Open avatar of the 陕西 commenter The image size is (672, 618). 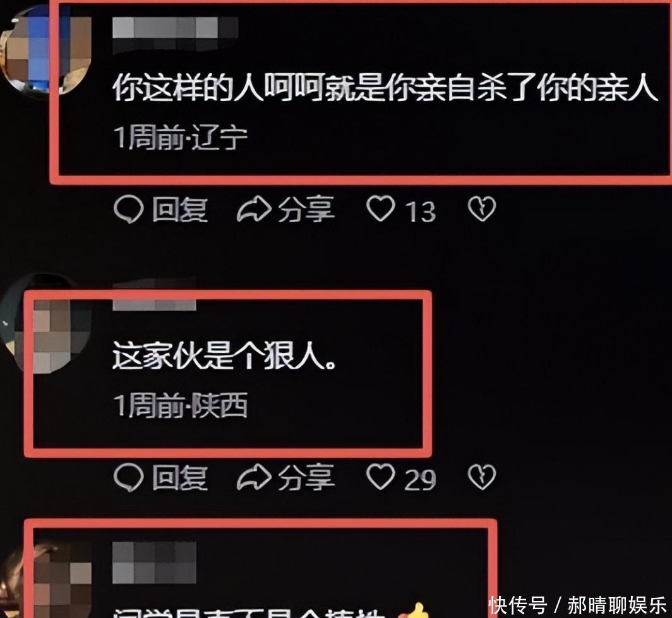point(45,323)
